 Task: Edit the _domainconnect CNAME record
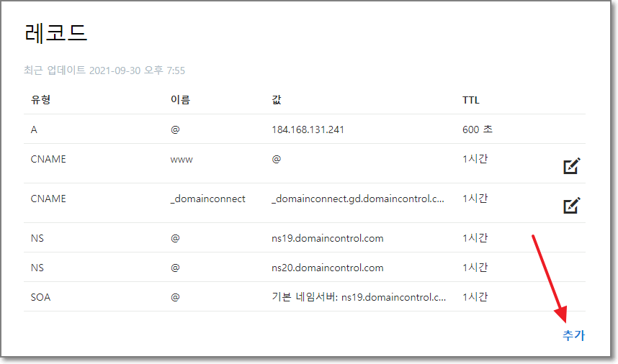(x=572, y=205)
